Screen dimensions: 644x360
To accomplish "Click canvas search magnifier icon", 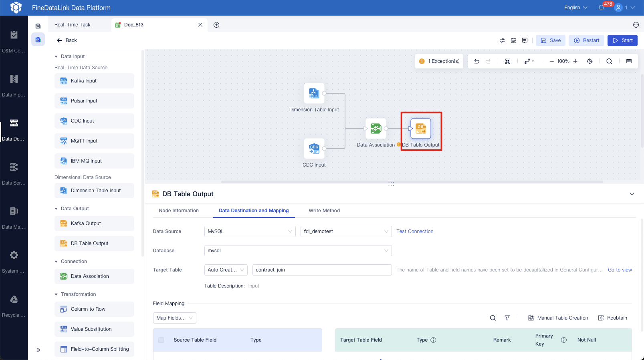I will pyautogui.click(x=609, y=61).
